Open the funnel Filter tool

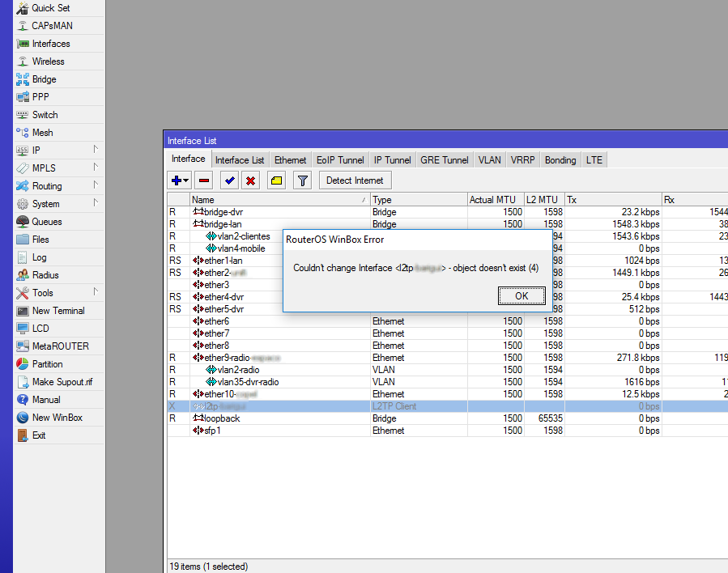tap(302, 180)
